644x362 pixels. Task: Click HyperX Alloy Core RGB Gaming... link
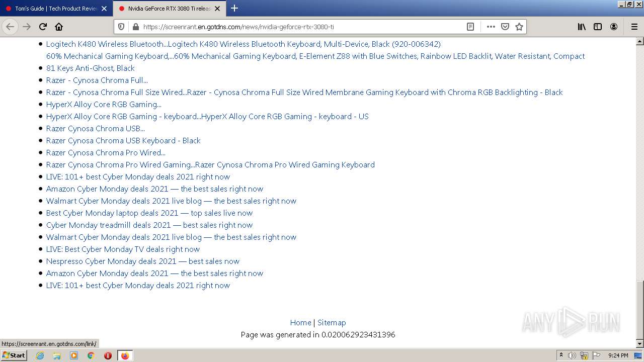(x=104, y=105)
